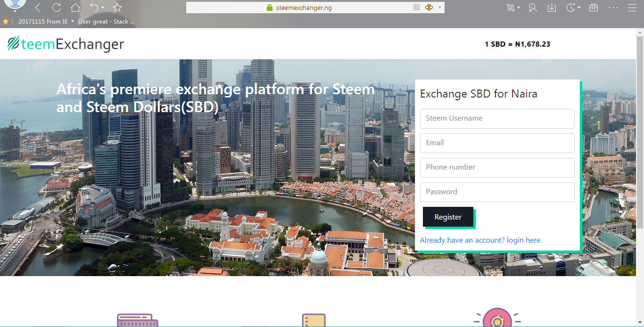Click the SteemExchanger logo

[x=66, y=44]
